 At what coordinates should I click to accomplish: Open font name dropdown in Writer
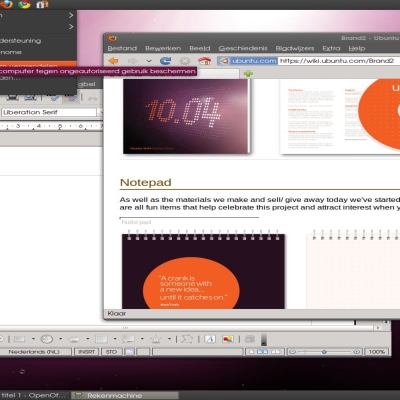coord(100,112)
